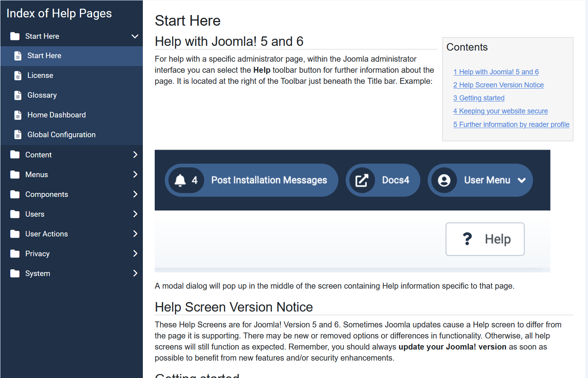Click the Privacy folder label

37,253
